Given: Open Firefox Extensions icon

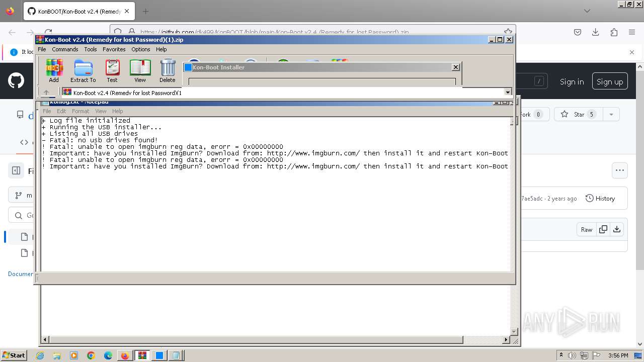Looking at the screenshot, I should click(614, 32).
